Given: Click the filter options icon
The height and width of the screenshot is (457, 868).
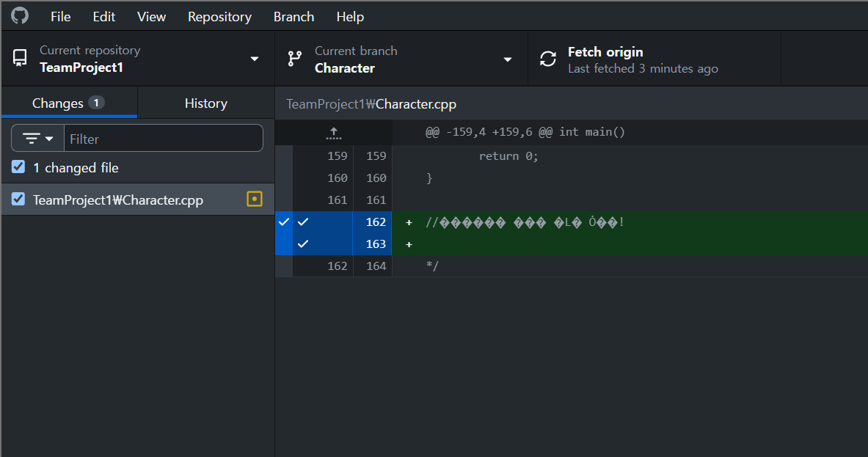Looking at the screenshot, I should coord(32,139).
